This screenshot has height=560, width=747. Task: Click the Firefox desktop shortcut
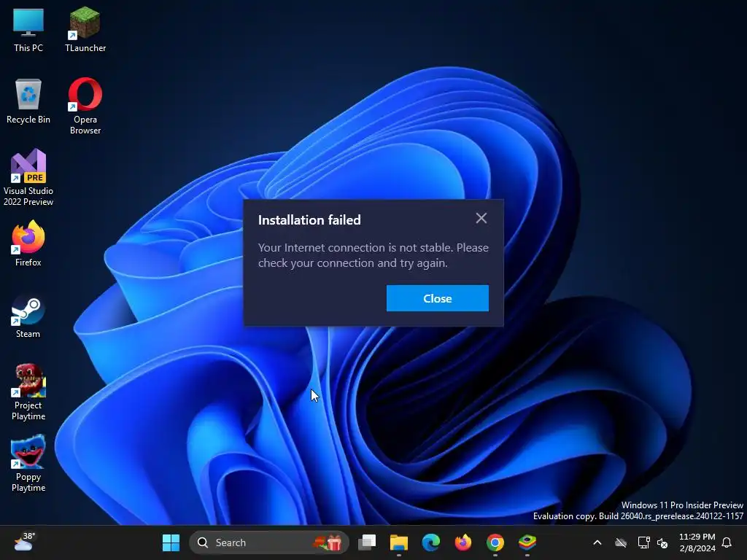(x=28, y=244)
